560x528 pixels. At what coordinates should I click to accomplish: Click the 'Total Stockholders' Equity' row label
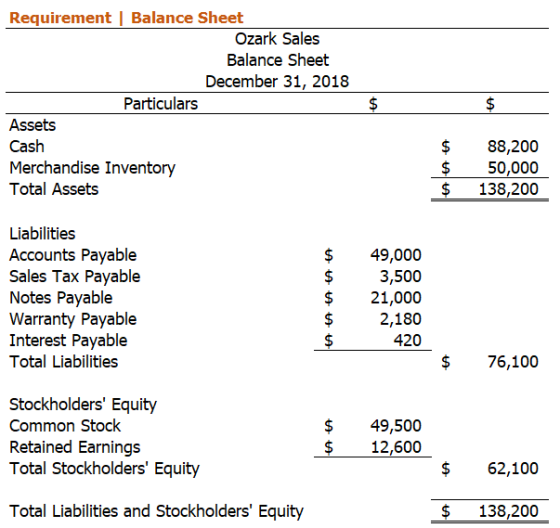[104, 469]
